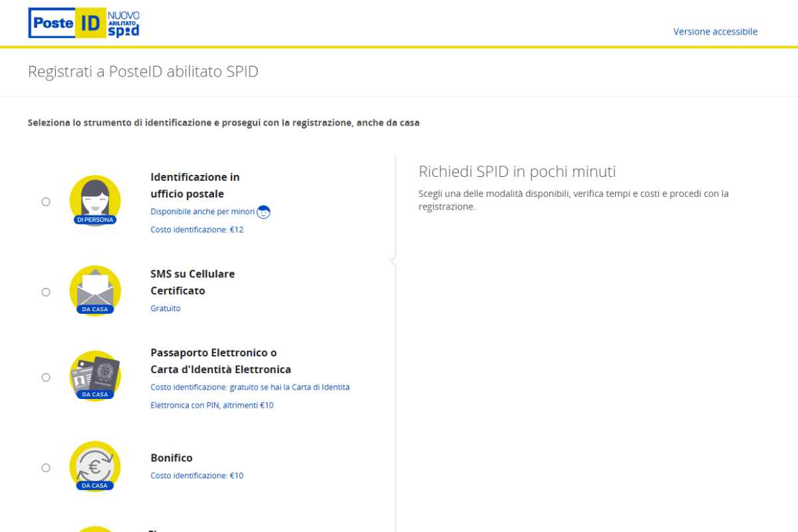Click Disponibile anche per minori link
The height and width of the screenshot is (532, 798).
(203, 211)
